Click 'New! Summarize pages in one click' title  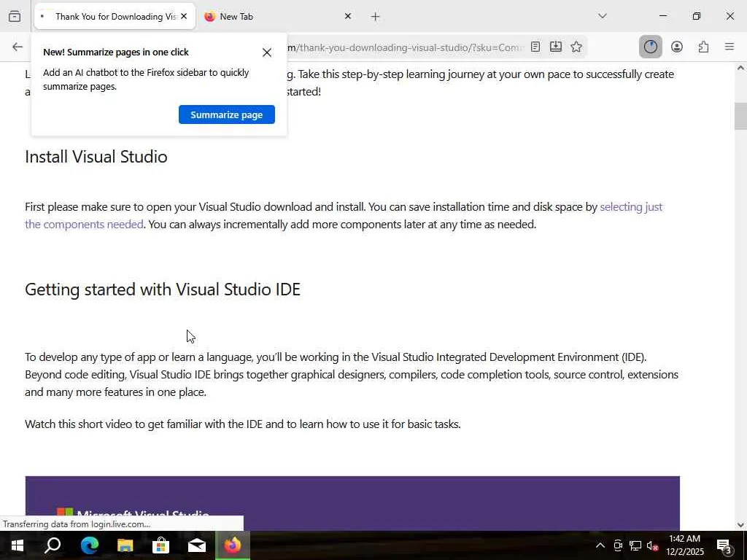point(116,52)
